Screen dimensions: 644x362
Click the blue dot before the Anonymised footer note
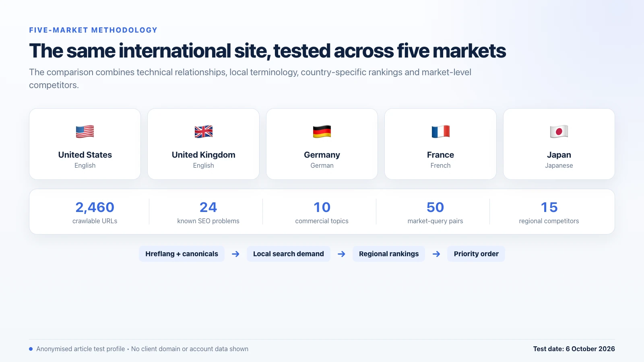31,349
